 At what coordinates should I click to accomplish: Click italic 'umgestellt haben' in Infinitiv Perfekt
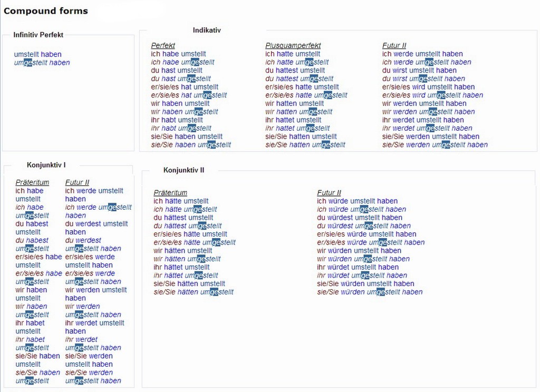tap(42, 63)
